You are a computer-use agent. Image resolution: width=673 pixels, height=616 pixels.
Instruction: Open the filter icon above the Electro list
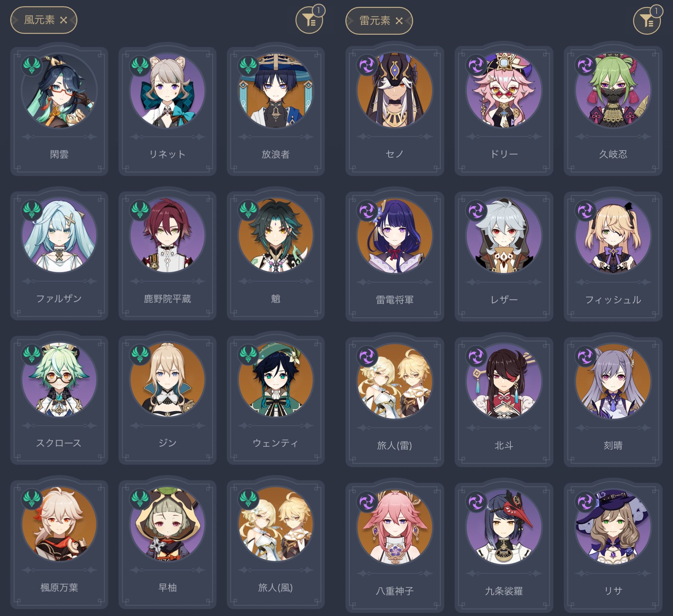647,21
